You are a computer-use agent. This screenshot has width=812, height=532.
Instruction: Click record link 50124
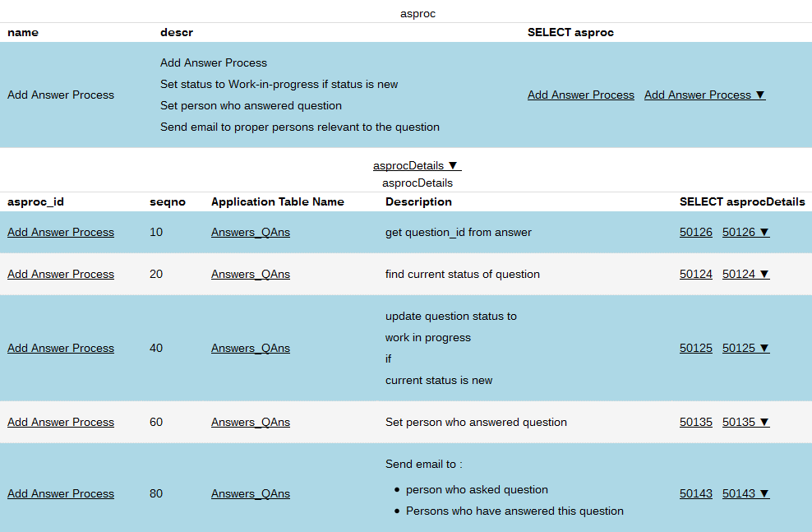695,274
